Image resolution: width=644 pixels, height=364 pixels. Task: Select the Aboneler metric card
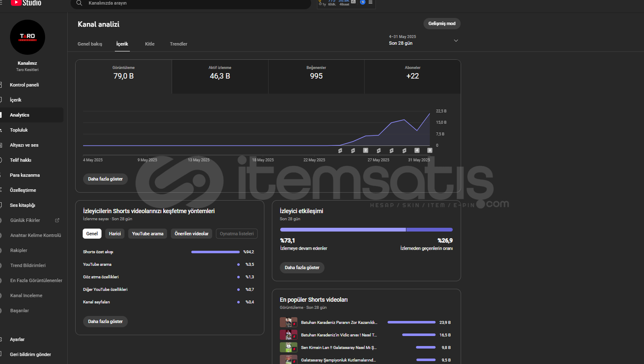(413, 76)
